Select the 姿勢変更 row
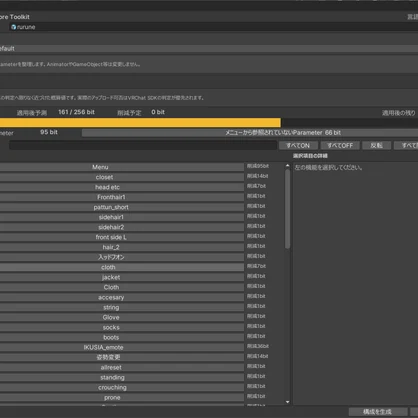The width and height of the screenshot is (418, 418). pyautogui.click(x=122, y=357)
